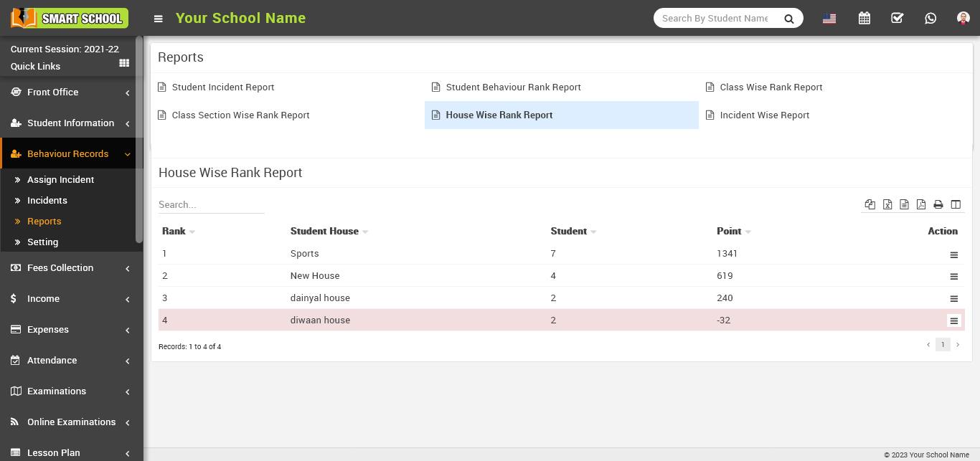Copy the report data to clipboard
This screenshot has width=980, height=461.
click(870, 204)
